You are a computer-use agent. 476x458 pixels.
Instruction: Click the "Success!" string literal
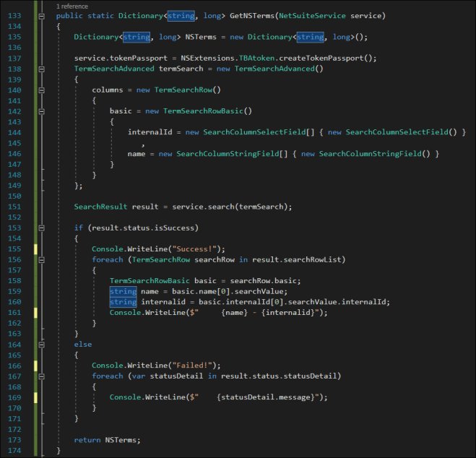194,249
